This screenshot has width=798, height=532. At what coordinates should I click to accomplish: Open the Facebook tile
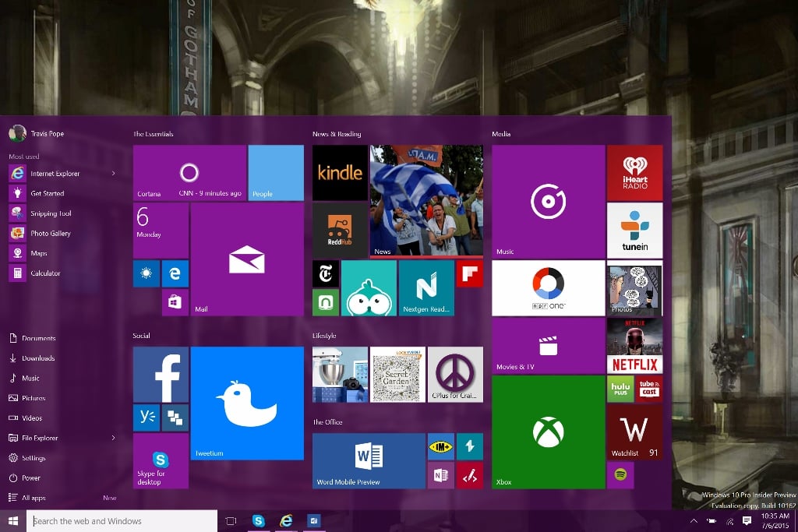click(161, 375)
